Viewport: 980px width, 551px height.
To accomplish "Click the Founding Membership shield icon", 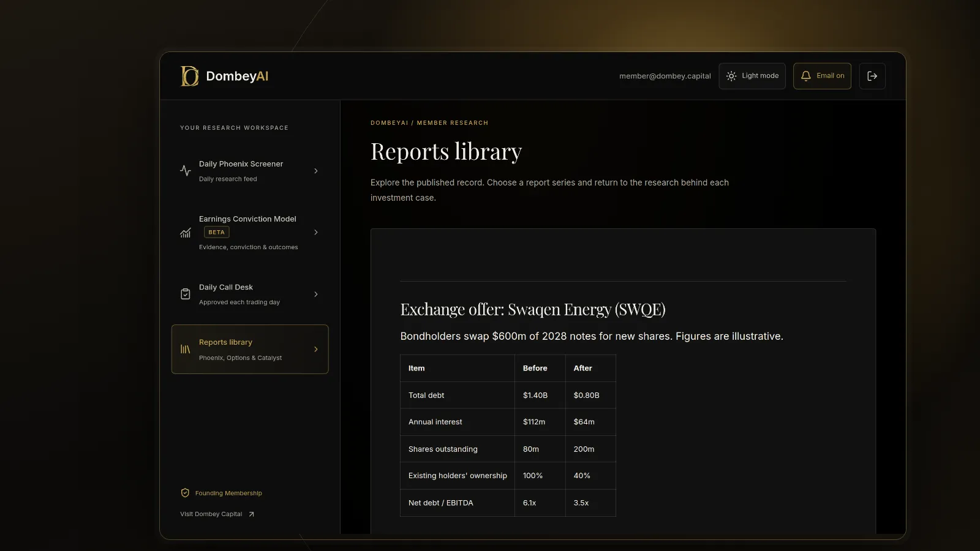I will tap(185, 493).
